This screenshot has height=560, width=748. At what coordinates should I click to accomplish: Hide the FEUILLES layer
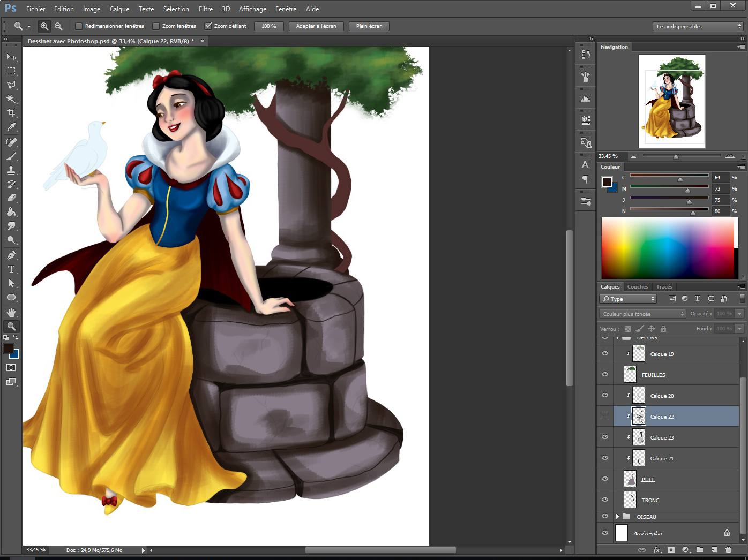[604, 374]
